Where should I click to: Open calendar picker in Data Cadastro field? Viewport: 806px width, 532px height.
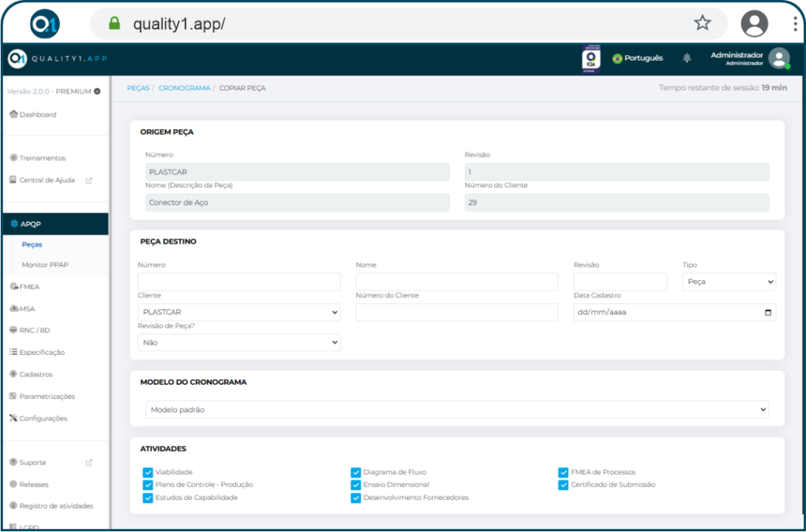(768, 312)
